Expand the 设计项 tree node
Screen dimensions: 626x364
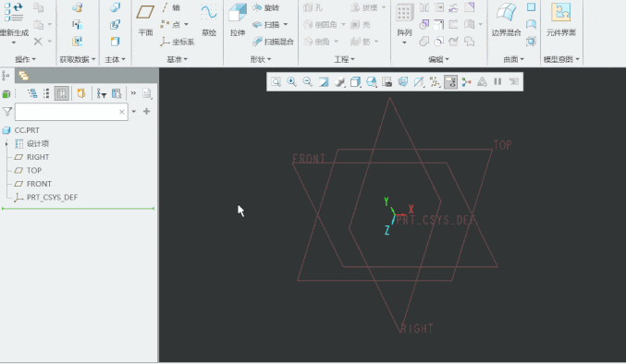[x=6, y=143]
